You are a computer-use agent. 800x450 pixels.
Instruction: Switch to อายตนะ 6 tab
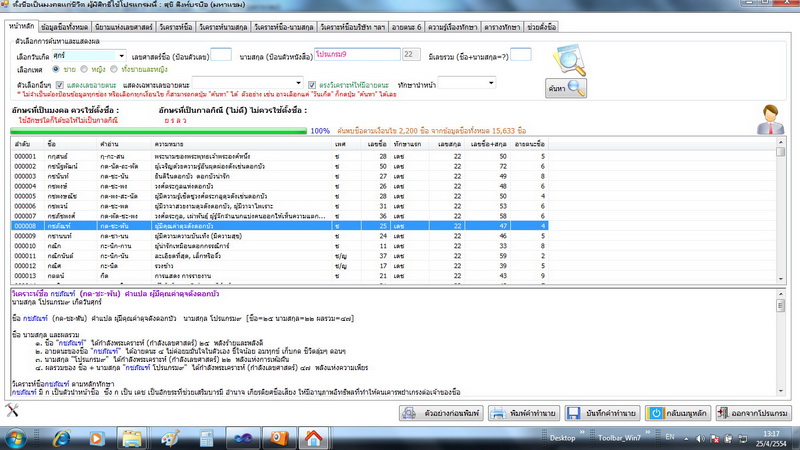tap(406, 27)
